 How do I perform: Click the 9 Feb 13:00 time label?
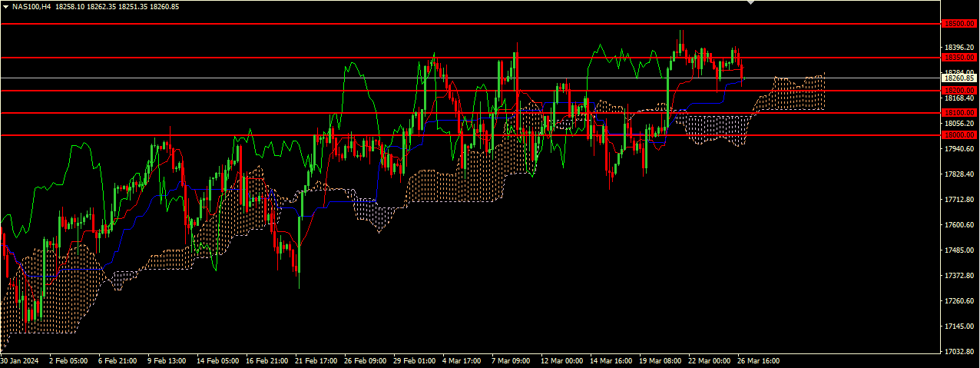coord(167,360)
